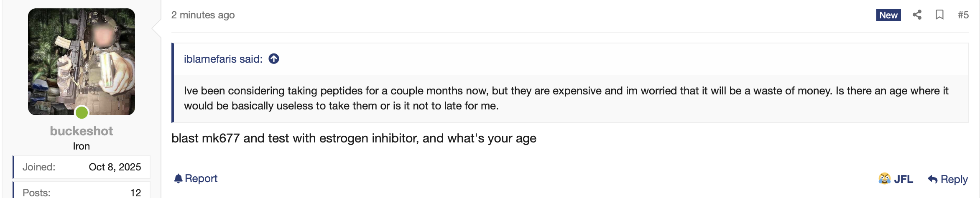Viewport: 980px width, 198px height.
Task: Click the Iron user rank title
Action: pos(82,146)
